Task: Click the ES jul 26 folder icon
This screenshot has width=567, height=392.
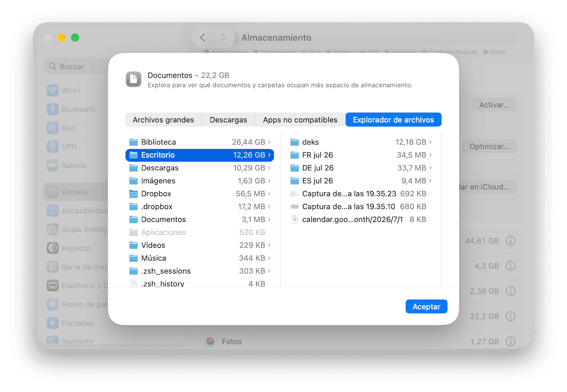Action: [x=295, y=181]
